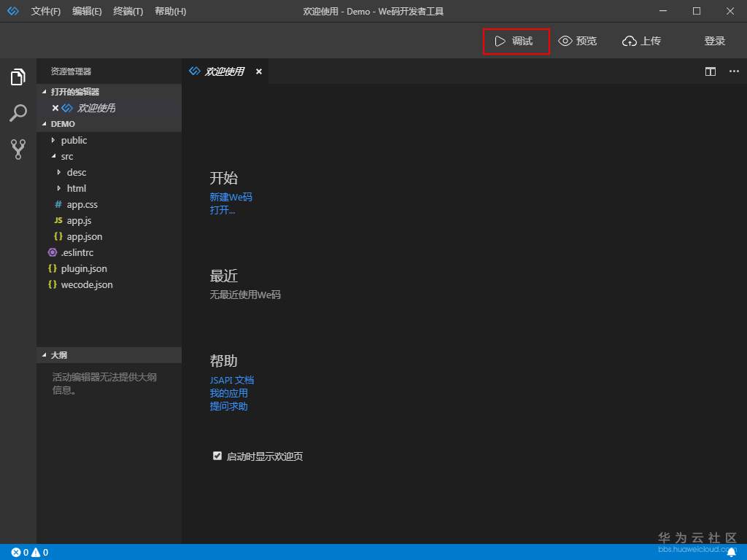
Task: Click the 上传 cloud upload button
Action: pos(641,41)
